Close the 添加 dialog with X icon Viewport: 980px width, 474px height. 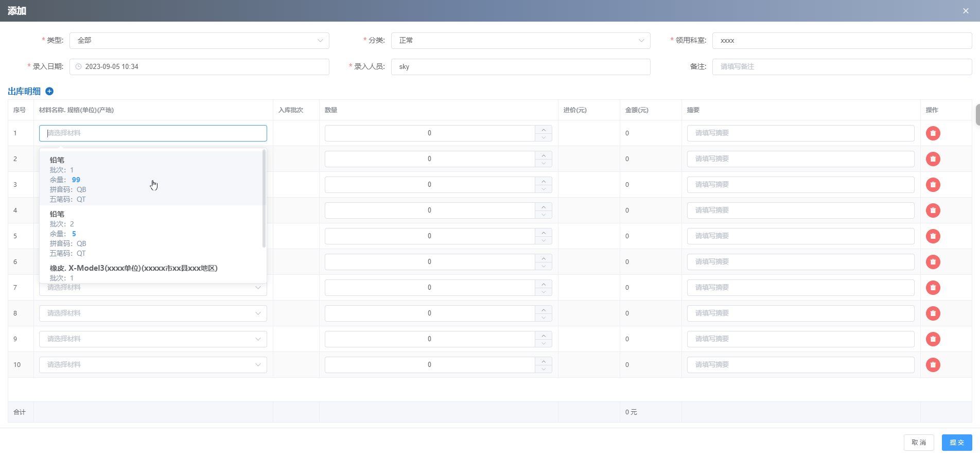966,11
